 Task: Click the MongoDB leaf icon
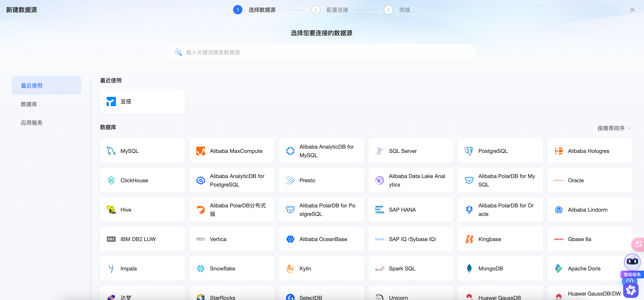pyautogui.click(x=469, y=268)
